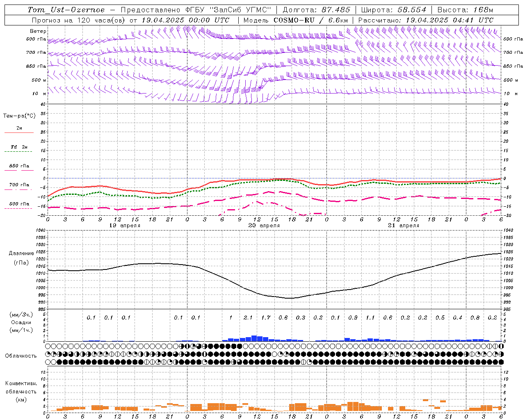Click the 21 апреля date label
525x420 pixels.
pos(404,226)
